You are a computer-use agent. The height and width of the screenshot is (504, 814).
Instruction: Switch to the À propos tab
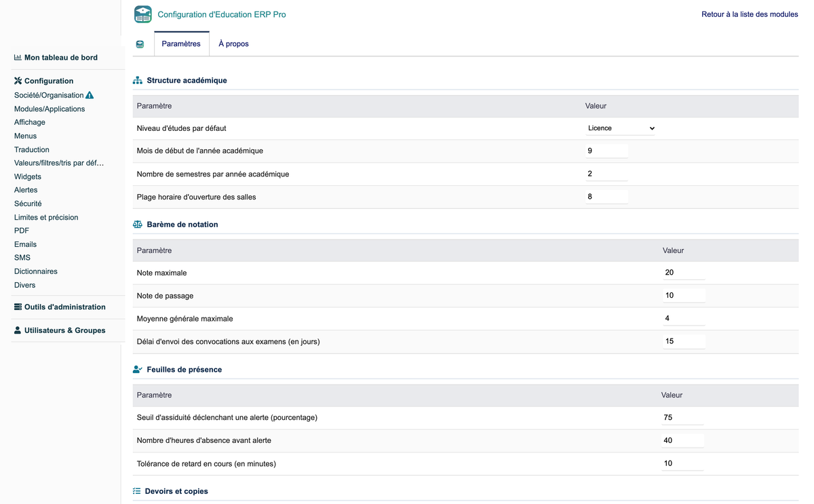pos(233,44)
